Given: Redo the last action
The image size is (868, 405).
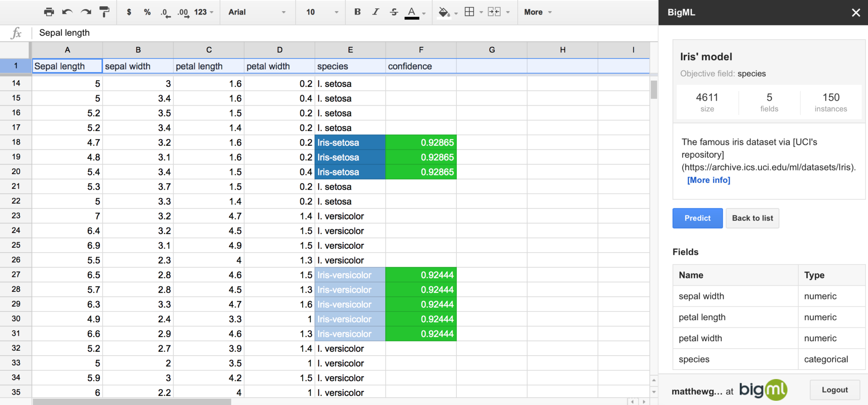Looking at the screenshot, I should [x=86, y=12].
